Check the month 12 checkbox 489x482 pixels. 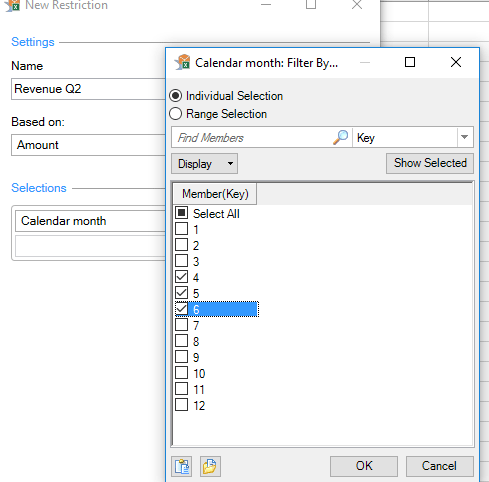click(x=182, y=405)
